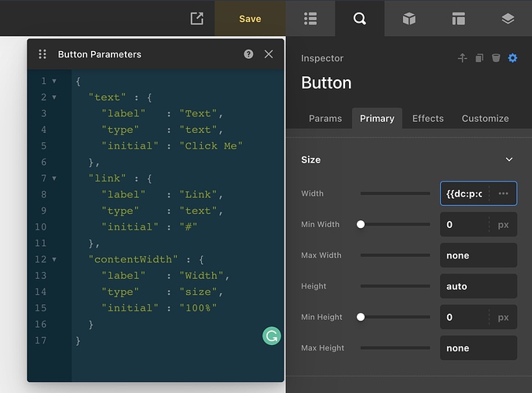Delete the element with the trash icon
532x393 pixels.
(496, 58)
